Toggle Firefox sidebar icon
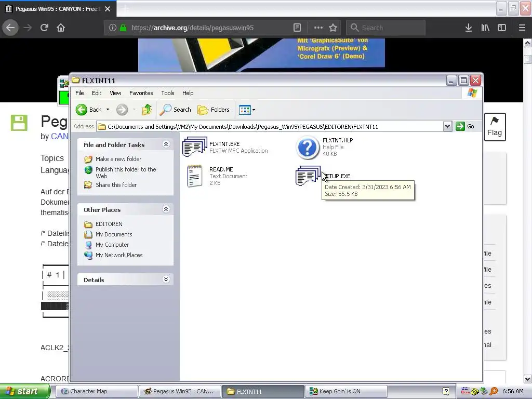 click(502, 28)
